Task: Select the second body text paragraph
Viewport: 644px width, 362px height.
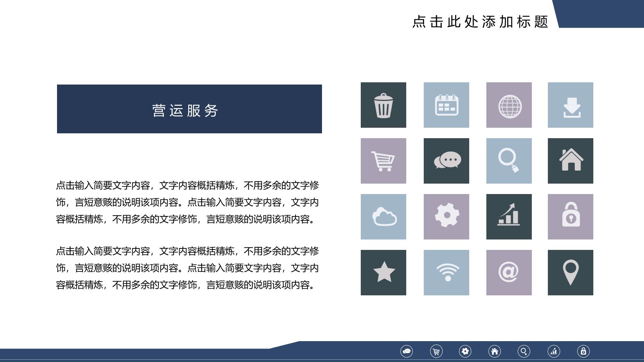Action: (x=187, y=268)
